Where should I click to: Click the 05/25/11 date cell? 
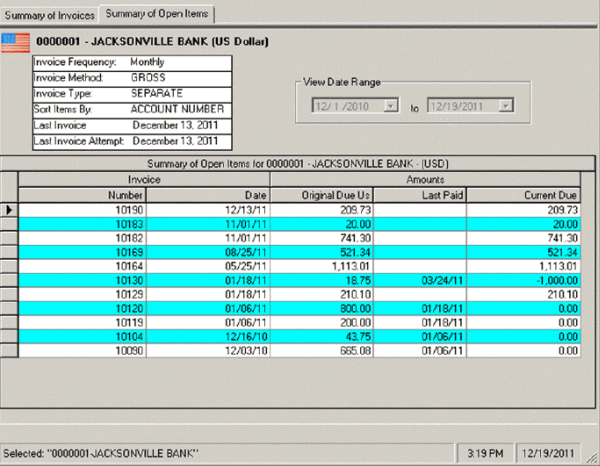point(208,266)
